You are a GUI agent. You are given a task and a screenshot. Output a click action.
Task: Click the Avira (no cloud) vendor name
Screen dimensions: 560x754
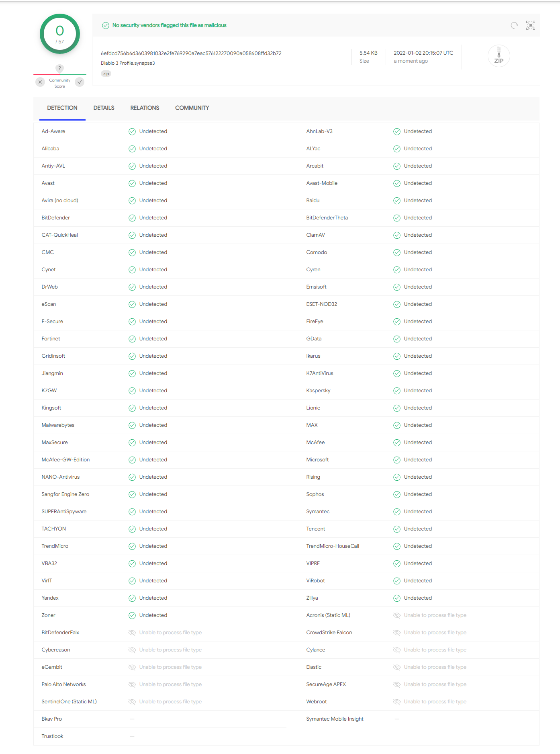coord(60,201)
